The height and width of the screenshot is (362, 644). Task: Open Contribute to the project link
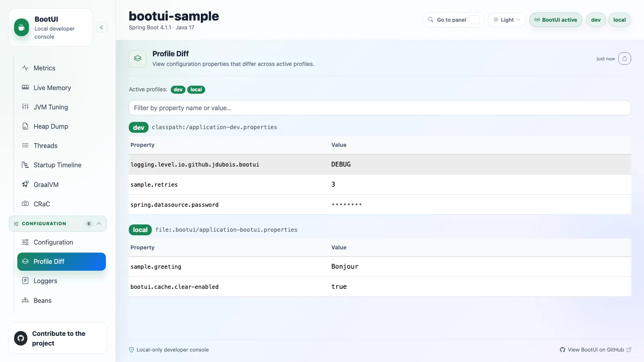point(58,338)
